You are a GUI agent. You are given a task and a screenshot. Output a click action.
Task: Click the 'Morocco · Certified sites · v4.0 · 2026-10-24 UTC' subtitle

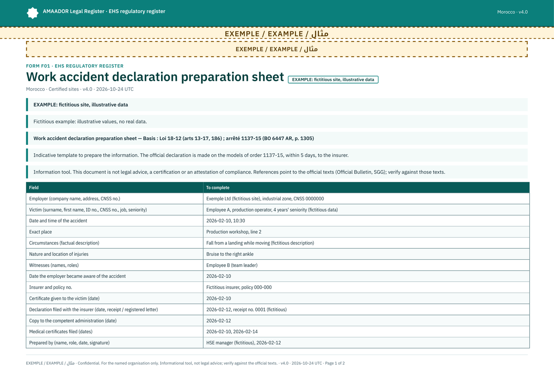(80, 89)
